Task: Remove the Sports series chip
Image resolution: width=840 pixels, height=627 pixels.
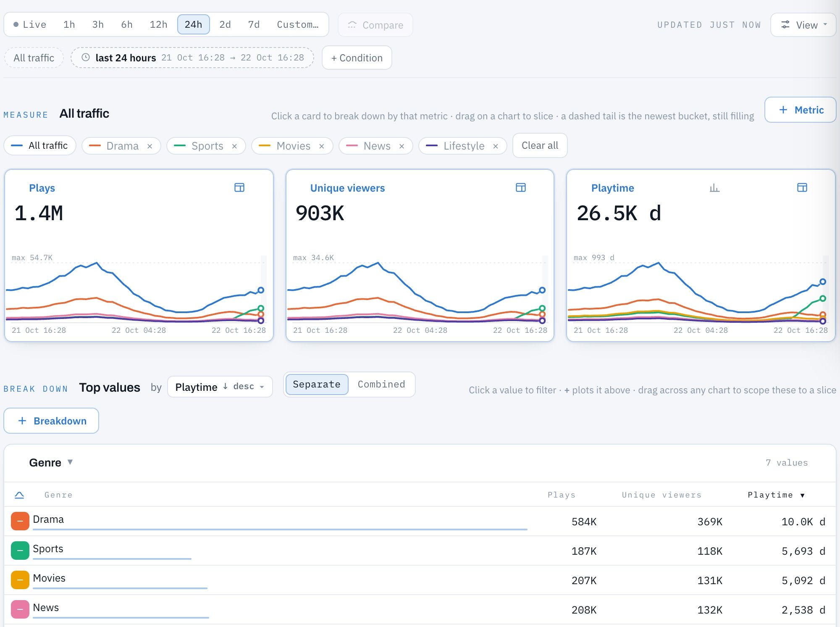Action: click(235, 146)
